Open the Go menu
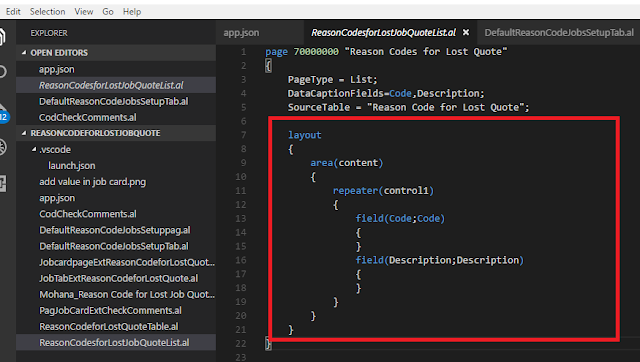 pos(108,11)
